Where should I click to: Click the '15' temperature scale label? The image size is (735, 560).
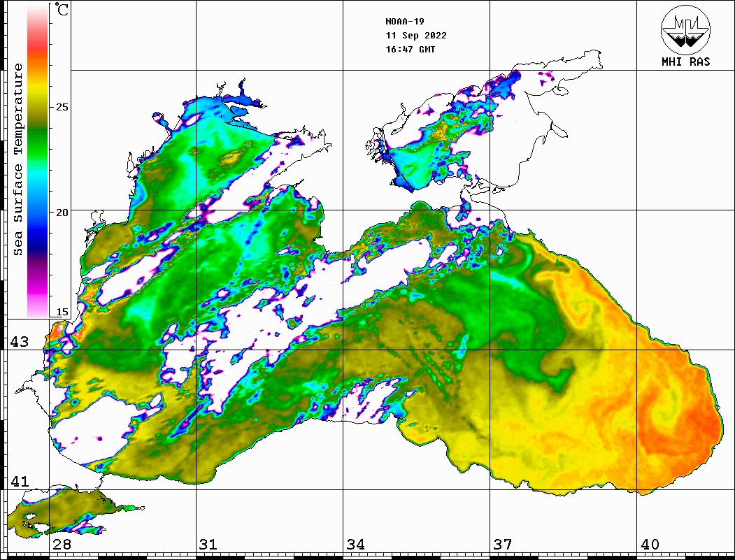tap(62, 312)
